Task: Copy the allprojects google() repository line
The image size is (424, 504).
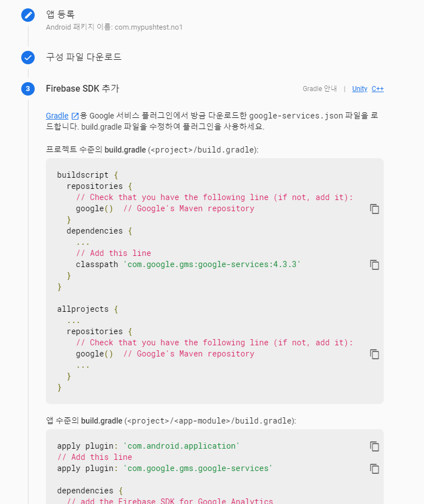Action: [x=374, y=354]
